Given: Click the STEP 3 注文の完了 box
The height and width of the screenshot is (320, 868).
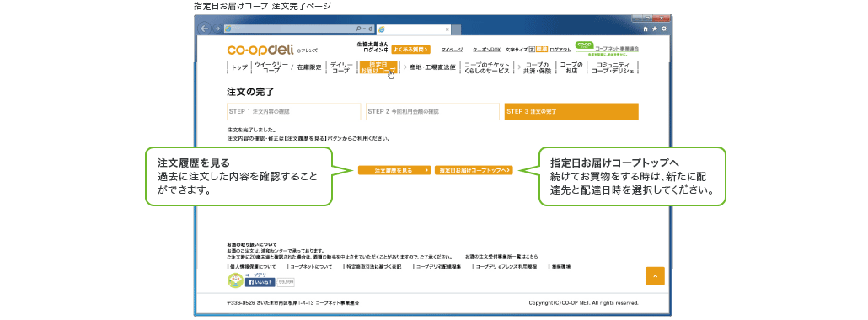Looking at the screenshot, I should tap(571, 111).
